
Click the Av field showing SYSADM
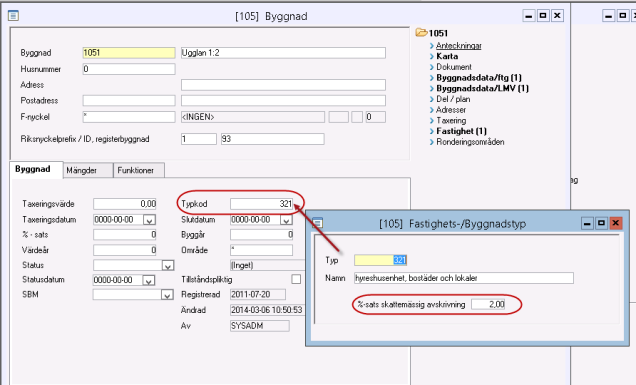coord(260,326)
